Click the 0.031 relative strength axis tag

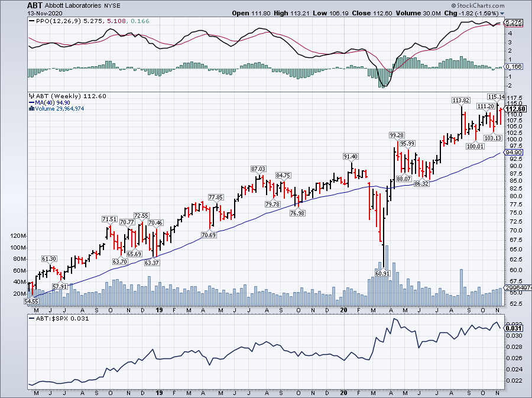514,328
